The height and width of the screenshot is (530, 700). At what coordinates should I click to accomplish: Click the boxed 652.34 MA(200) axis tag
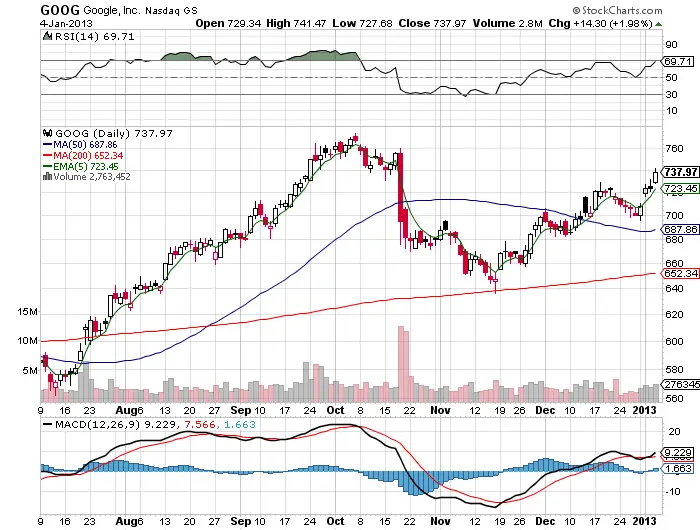tap(681, 273)
